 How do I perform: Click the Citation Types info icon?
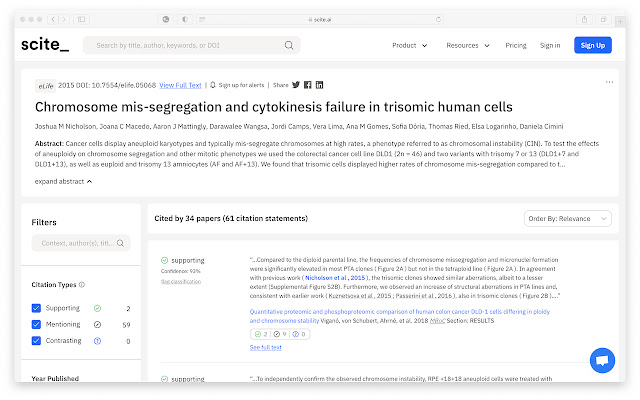(82, 285)
